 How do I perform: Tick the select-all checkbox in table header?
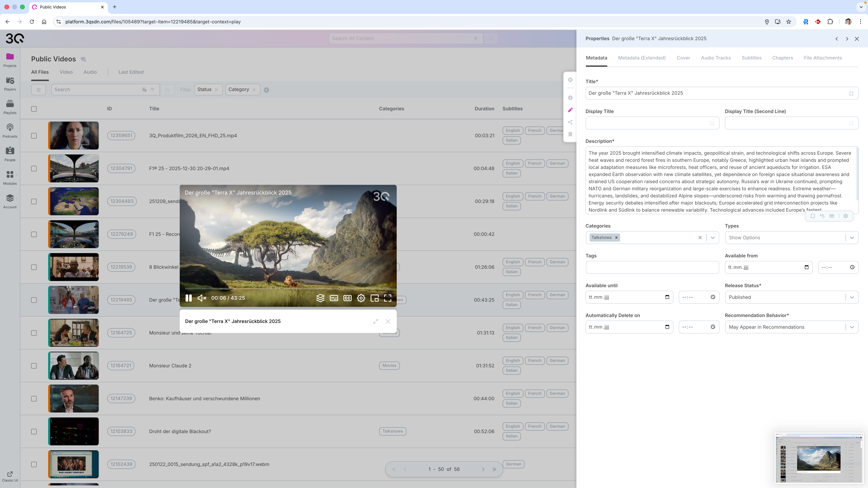coord(34,109)
